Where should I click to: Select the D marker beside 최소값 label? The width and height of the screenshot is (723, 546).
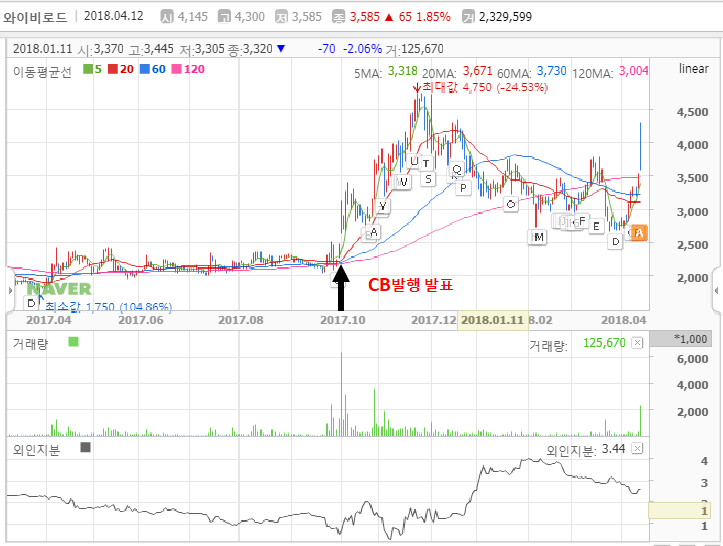31,303
